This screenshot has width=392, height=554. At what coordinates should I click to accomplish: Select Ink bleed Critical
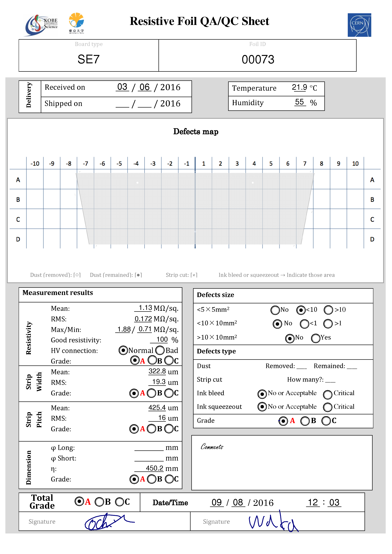click(328, 395)
